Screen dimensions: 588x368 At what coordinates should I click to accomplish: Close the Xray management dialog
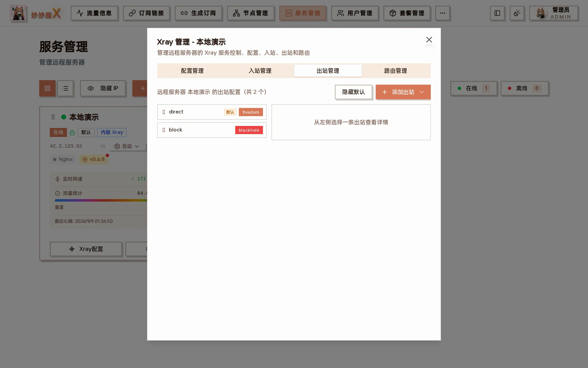[429, 40]
